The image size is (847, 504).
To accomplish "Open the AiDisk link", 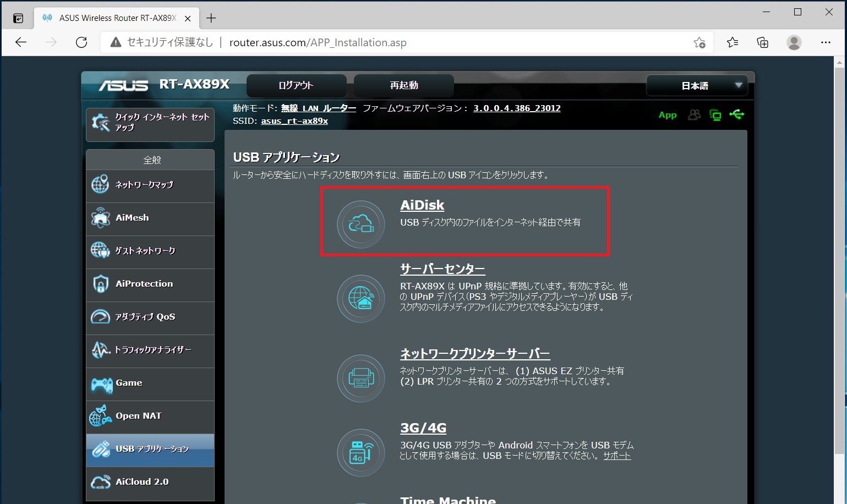I will coord(422,205).
